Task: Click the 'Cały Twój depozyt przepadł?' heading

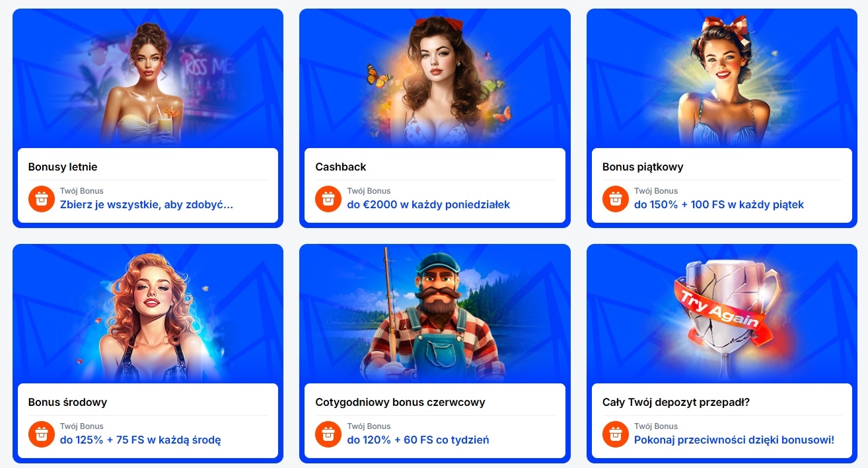Action: [x=676, y=402]
